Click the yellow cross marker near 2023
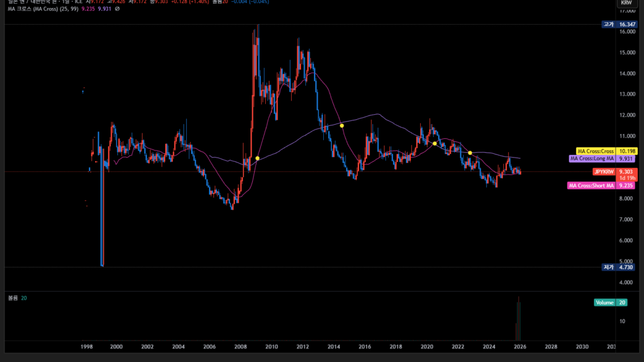The height and width of the screenshot is (362, 644). [470, 153]
